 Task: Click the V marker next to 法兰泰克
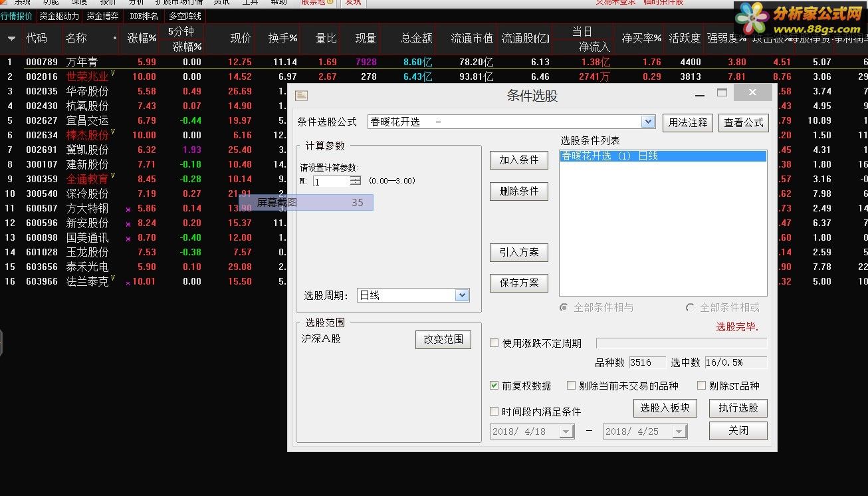[113, 279]
